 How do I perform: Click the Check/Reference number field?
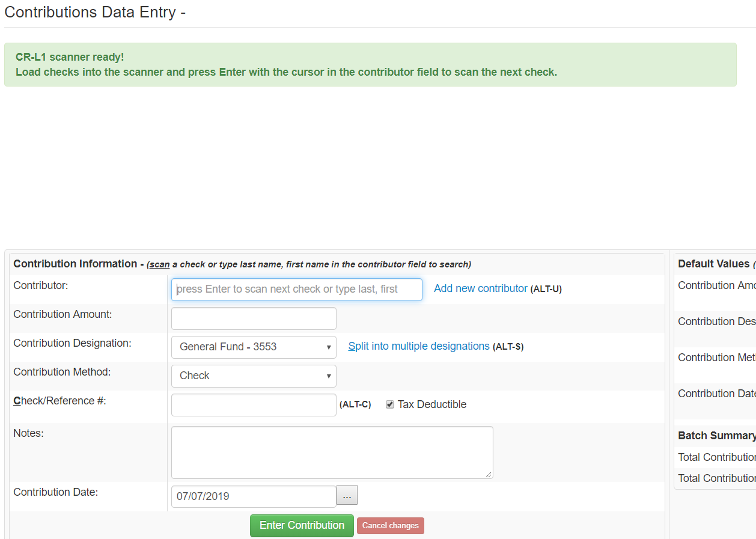click(x=253, y=404)
